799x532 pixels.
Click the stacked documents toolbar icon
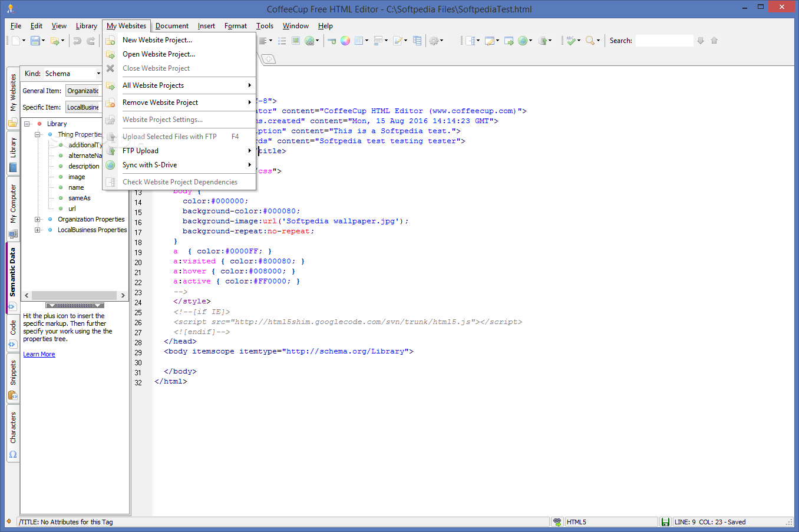pos(417,41)
